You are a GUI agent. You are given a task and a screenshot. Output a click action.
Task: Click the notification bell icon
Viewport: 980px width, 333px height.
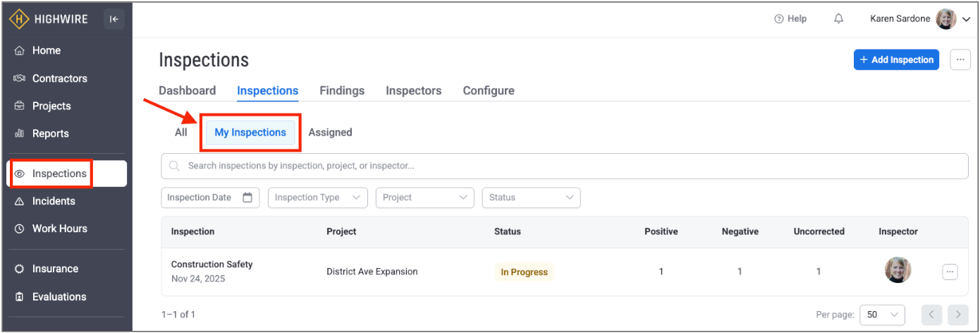point(838,19)
